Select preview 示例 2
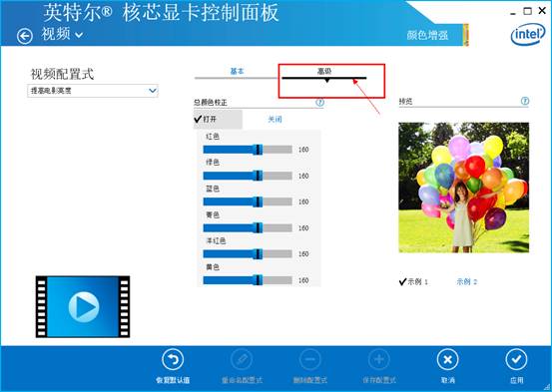 [x=467, y=282]
